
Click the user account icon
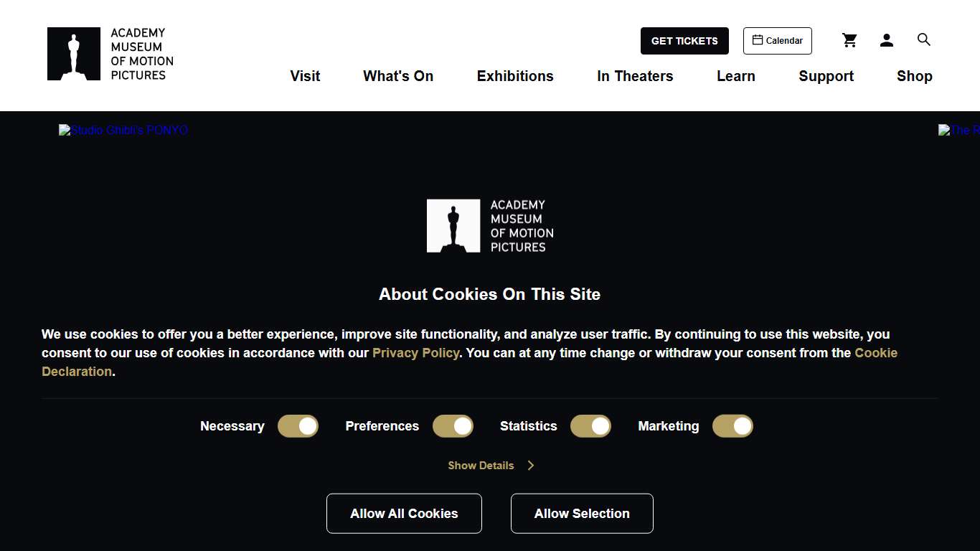click(x=887, y=41)
